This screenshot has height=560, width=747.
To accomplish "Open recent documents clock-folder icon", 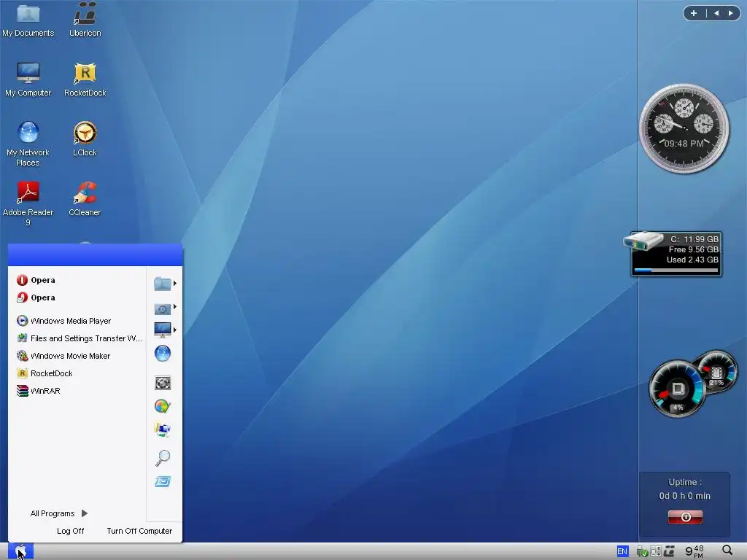I will pyautogui.click(x=163, y=309).
